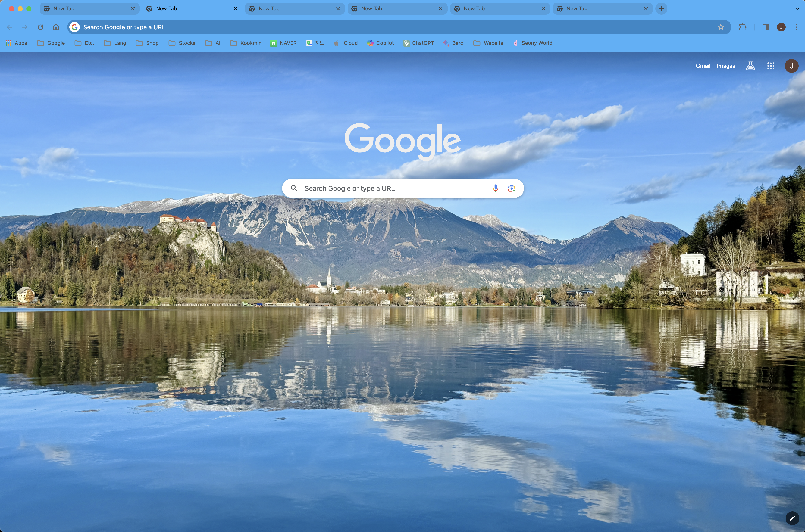Open the Chrome three-dot menu
The image size is (805, 532).
797,27
